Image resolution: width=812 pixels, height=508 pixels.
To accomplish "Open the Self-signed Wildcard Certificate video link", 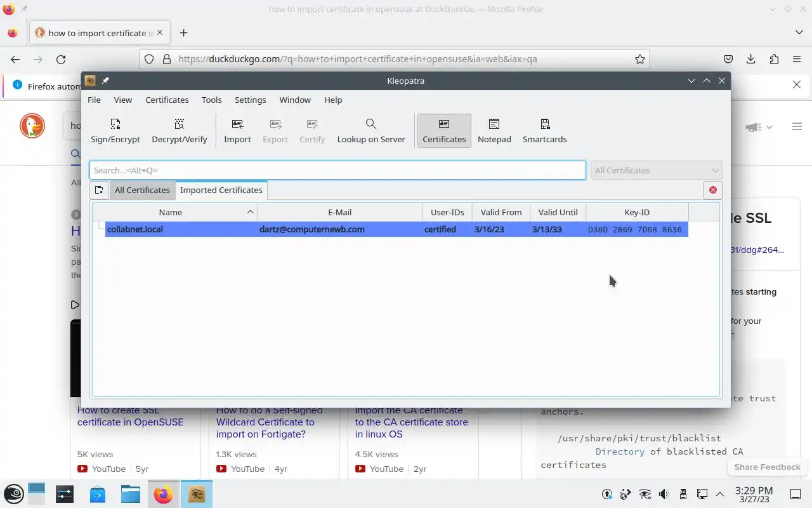I will coord(269,422).
